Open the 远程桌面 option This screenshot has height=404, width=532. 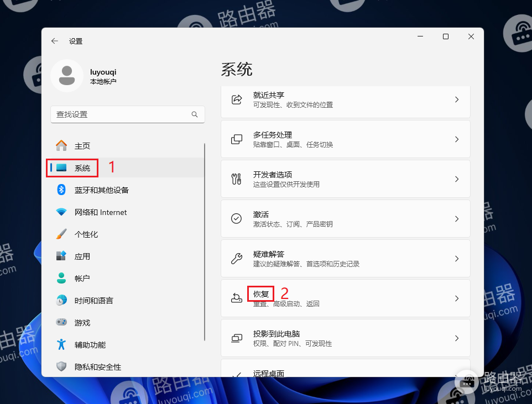click(x=346, y=368)
